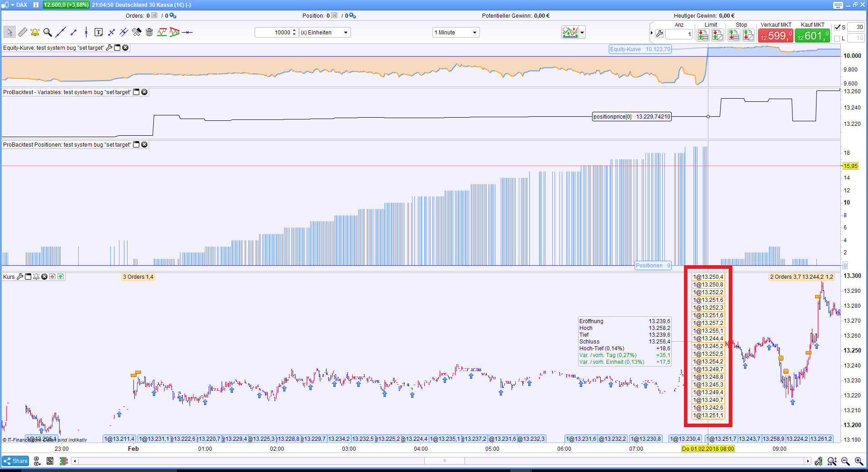Click zoom-in magnifier at bottom right

coord(859,461)
